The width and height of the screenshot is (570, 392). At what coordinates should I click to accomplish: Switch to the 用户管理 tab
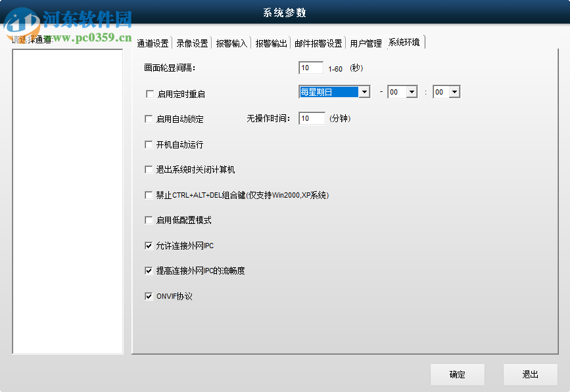(x=364, y=42)
